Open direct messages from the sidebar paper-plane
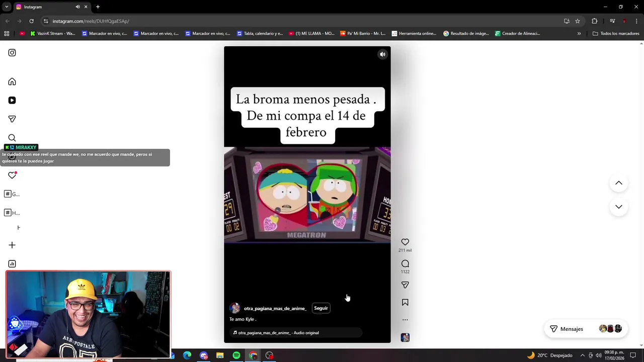The height and width of the screenshot is (362, 644). click(12, 119)
